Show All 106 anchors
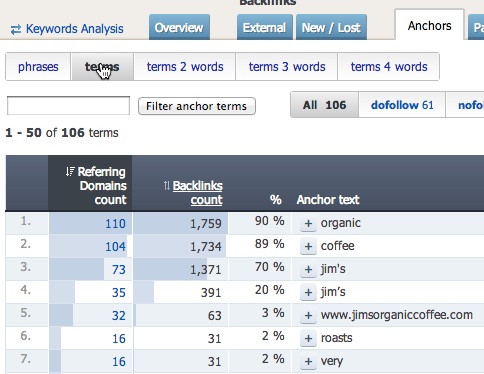Viewport: 484px width, 374px height. coord(324,105)
